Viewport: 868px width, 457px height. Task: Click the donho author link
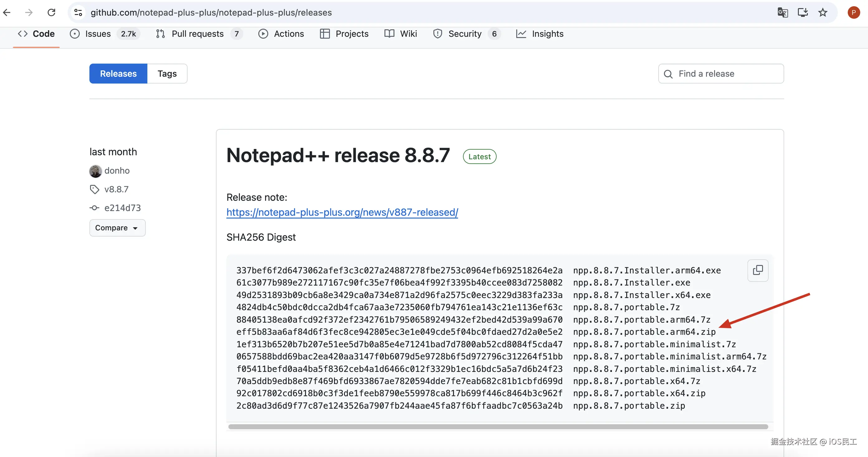[x=117, y=171]
